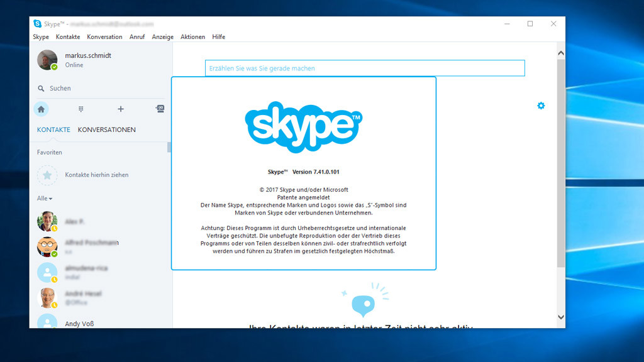Open the Aktionen menu
The height and width of the screenshot is (362, 644).
tap(192, 36)
